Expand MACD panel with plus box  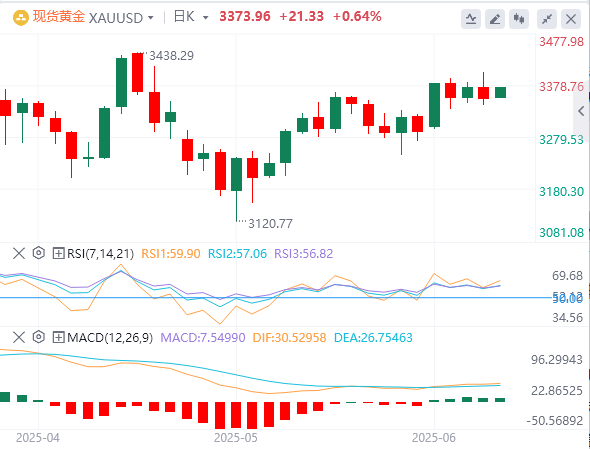pyautogui.click(x=58, y=337)
